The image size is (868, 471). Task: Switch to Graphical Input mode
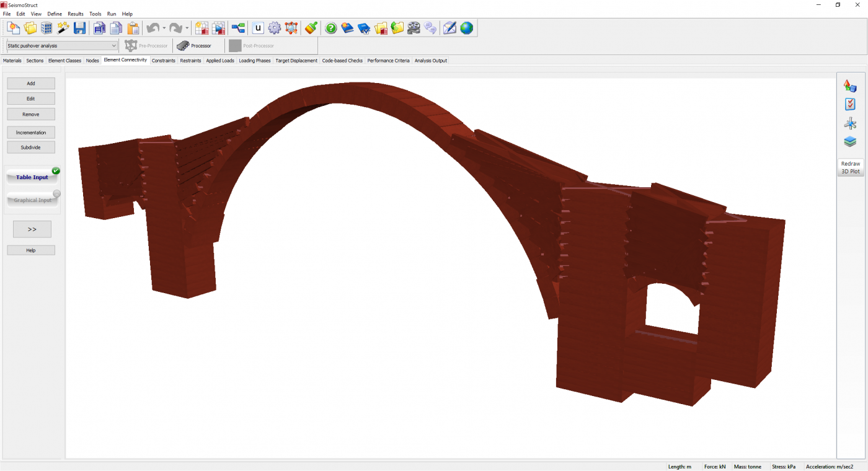(32, 200)
